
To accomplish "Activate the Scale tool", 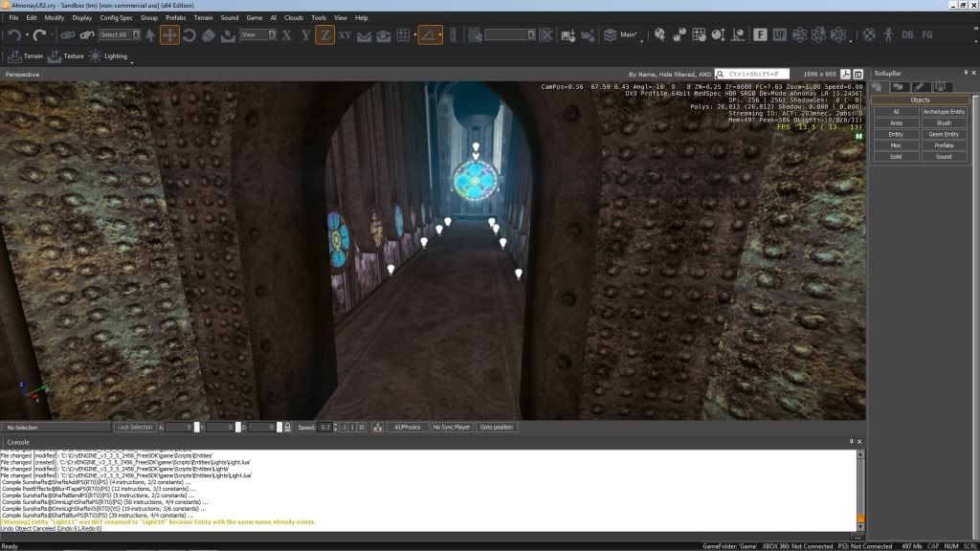I will click(x=208, y=35).
